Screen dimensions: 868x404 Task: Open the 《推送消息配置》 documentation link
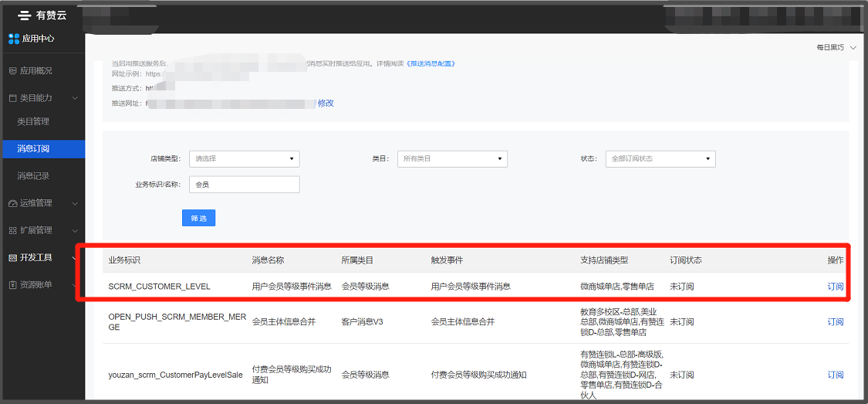[431, 64]
